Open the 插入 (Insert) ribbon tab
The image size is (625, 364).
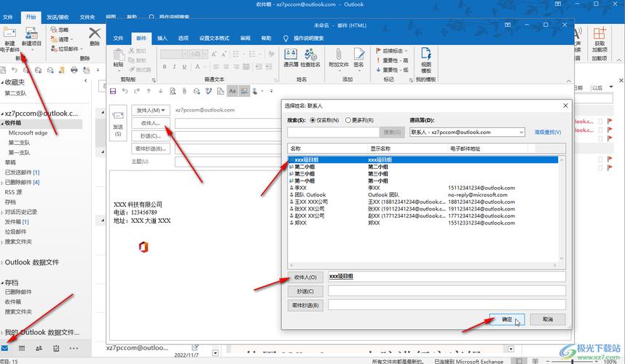click(162, 38)
